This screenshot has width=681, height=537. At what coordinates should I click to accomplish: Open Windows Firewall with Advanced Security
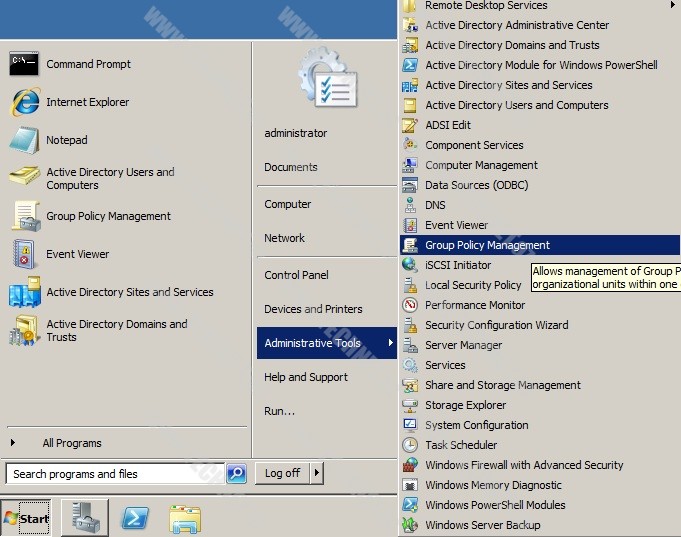point(523,465)
